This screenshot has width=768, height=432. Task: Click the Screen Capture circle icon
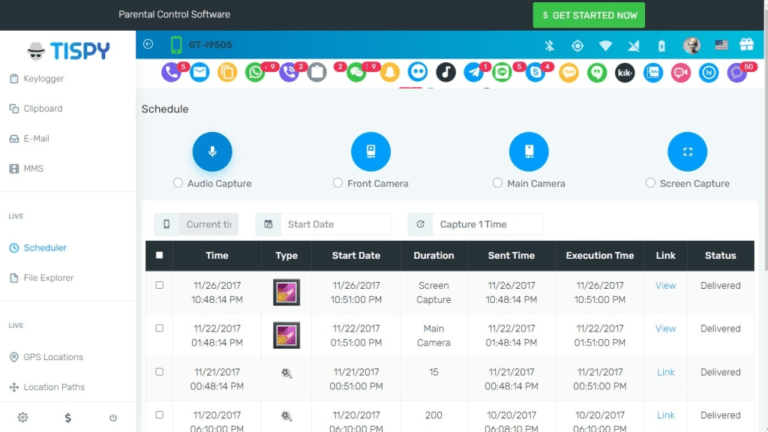click(687, 152)
